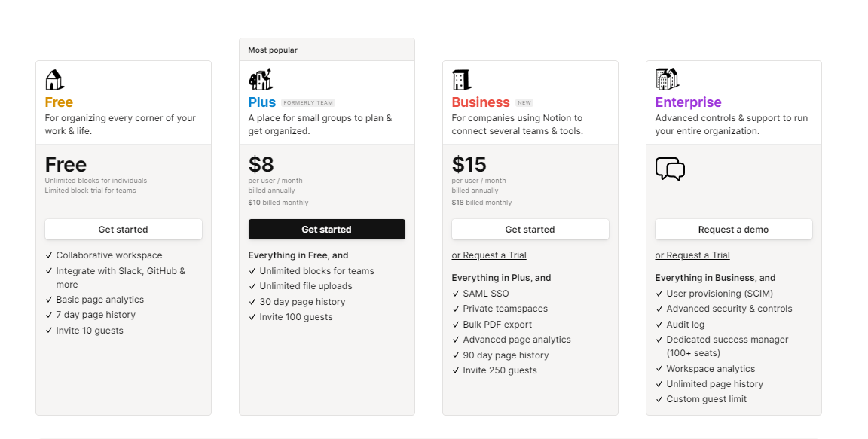Click the New badge beside Business
The height and width of the screenshot is (439, 868).
click(524, 103)
